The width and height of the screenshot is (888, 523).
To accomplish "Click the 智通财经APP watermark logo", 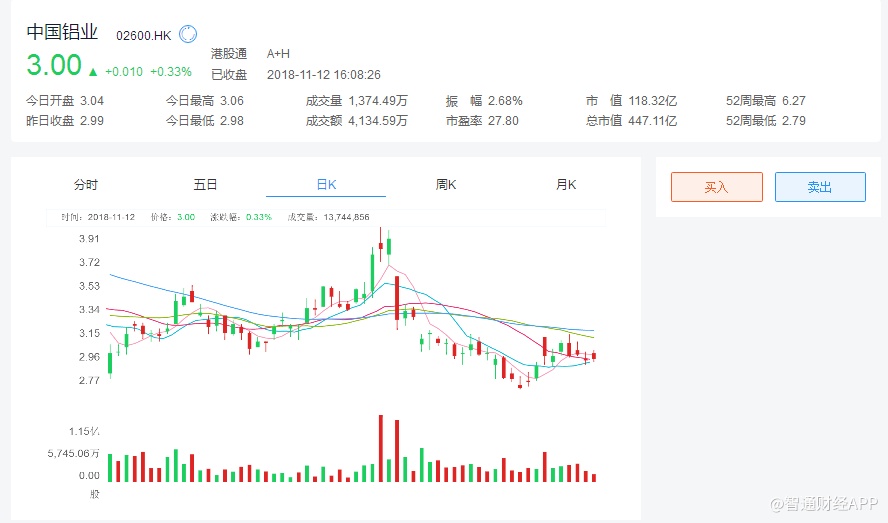I will point(817,503).
